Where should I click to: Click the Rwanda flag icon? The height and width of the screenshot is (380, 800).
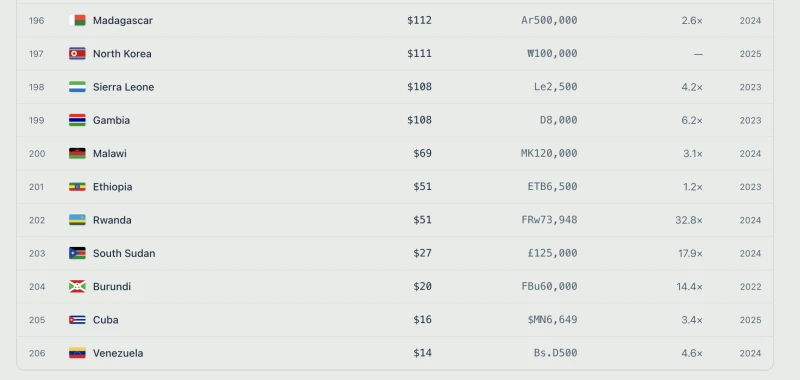tap(78, 220)
